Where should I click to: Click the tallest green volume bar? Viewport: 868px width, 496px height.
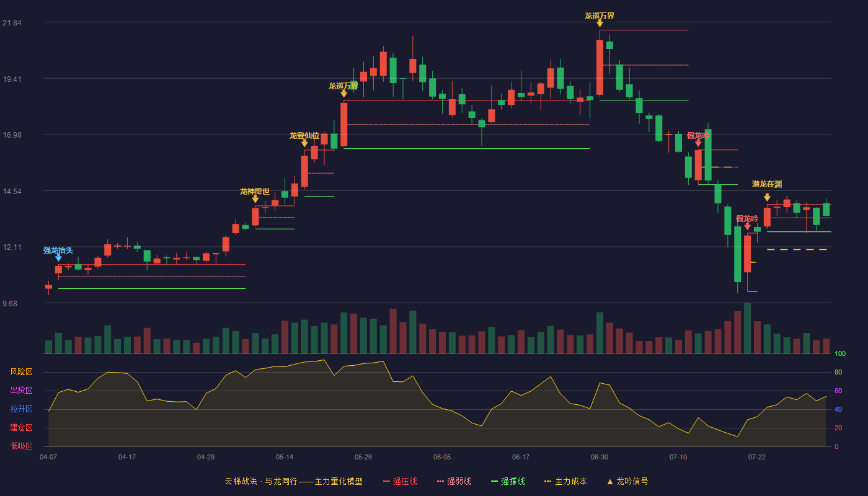click(x=747, y=328)
